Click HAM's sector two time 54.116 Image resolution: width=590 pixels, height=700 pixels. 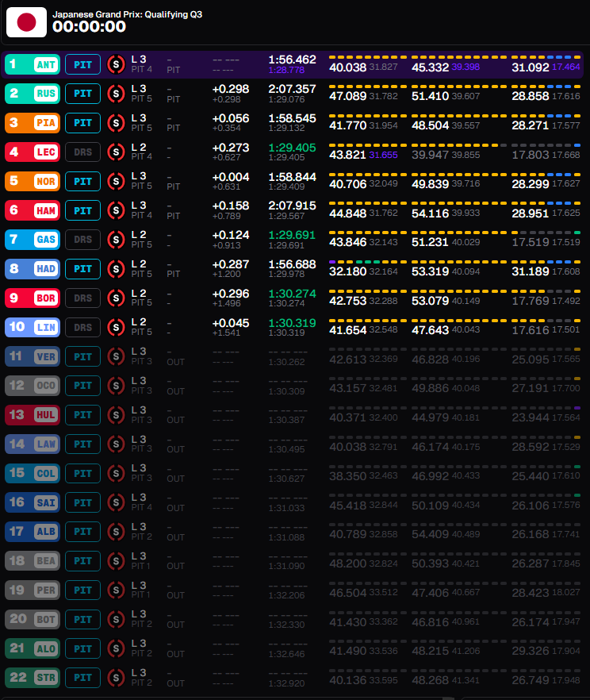431,213
